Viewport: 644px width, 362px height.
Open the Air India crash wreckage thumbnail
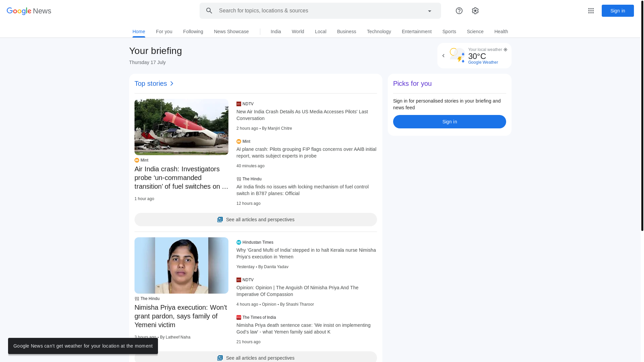coord(181,127)
